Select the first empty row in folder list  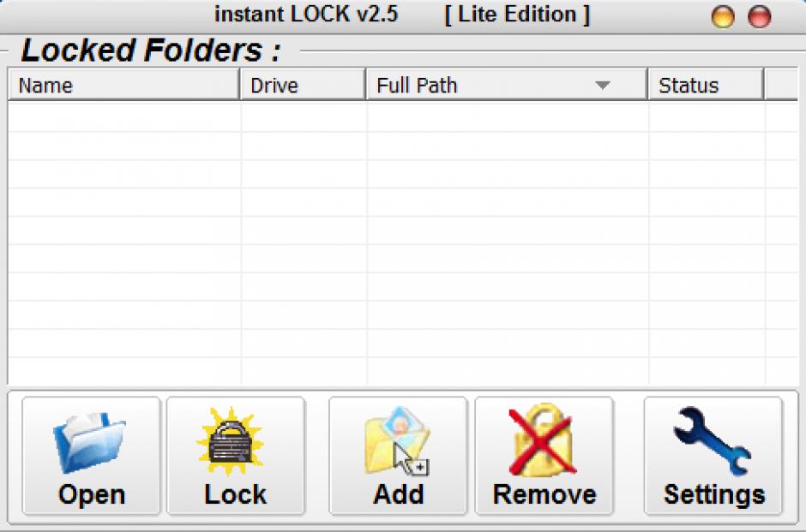(x=403, y=117)
